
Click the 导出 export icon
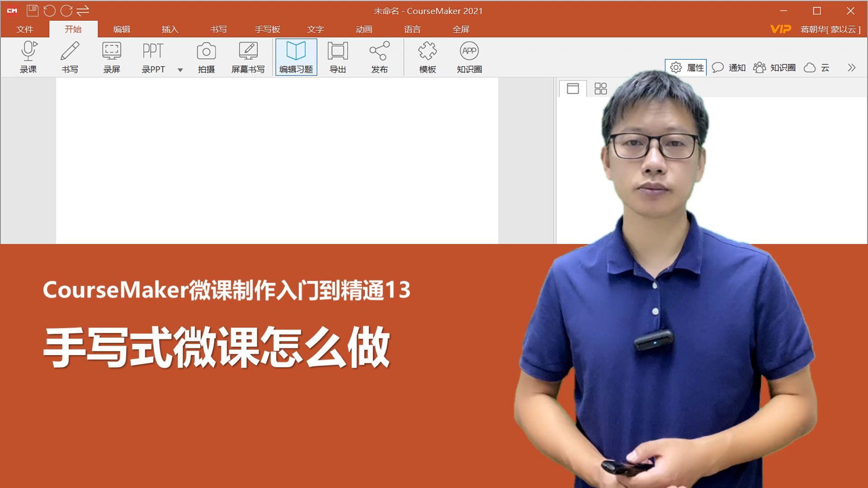pos(338,56)
